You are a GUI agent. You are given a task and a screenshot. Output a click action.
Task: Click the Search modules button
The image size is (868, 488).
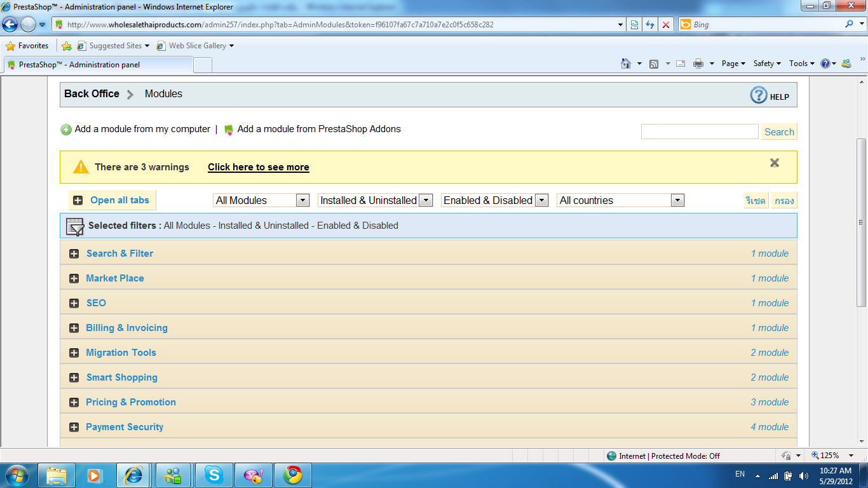pyautogui.click(x=779, y=132)
